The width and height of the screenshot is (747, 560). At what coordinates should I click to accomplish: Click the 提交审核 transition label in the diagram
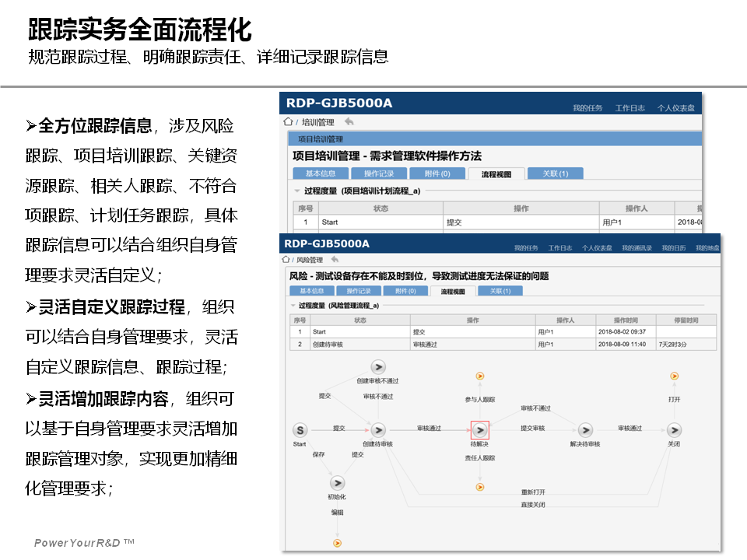tap(532, 429)
